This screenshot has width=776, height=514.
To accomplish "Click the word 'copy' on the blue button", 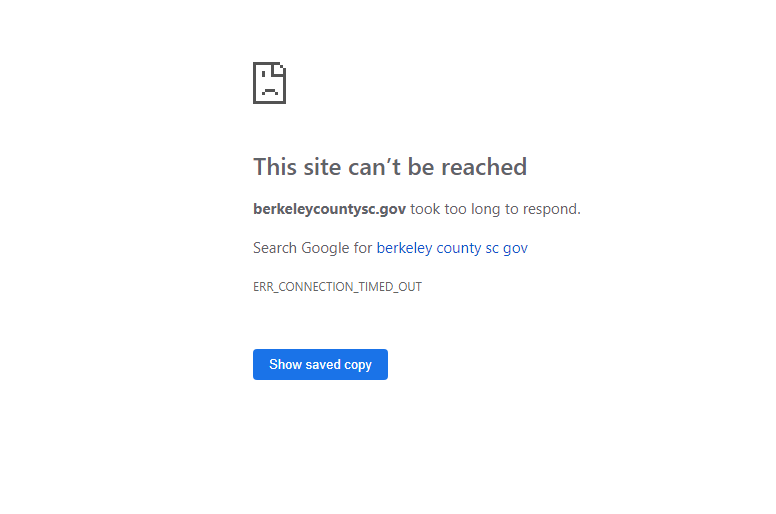I will click(358, 365).
